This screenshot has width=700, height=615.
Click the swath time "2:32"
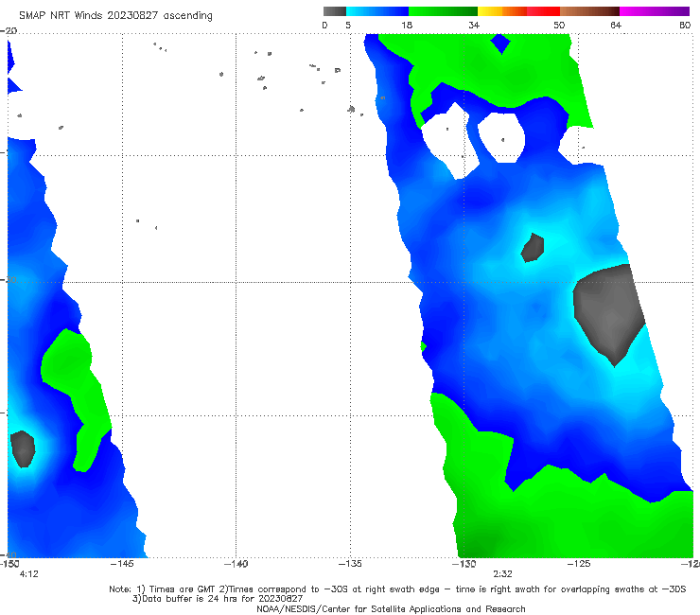[502, 574]
